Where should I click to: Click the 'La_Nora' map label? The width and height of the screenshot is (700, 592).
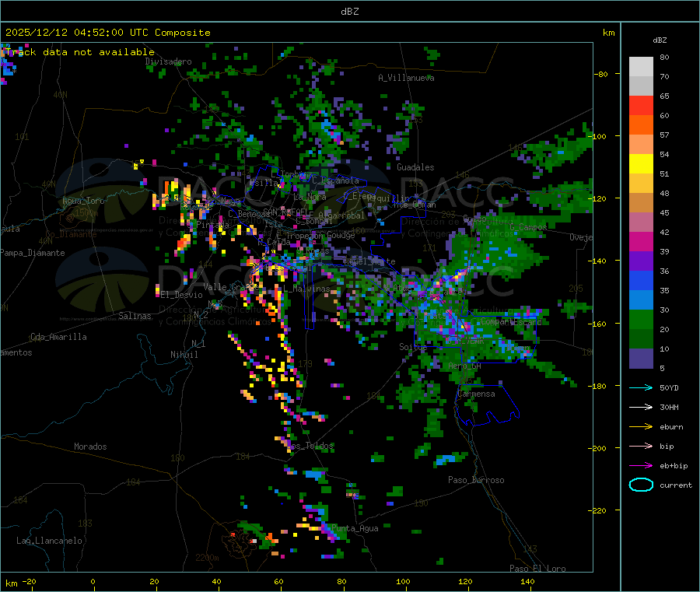pos(310,197)
